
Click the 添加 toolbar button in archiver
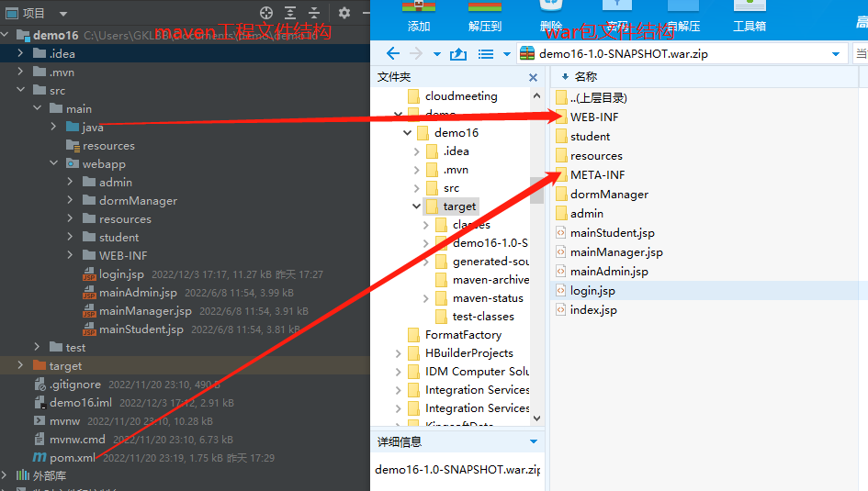tap(419, 17)
